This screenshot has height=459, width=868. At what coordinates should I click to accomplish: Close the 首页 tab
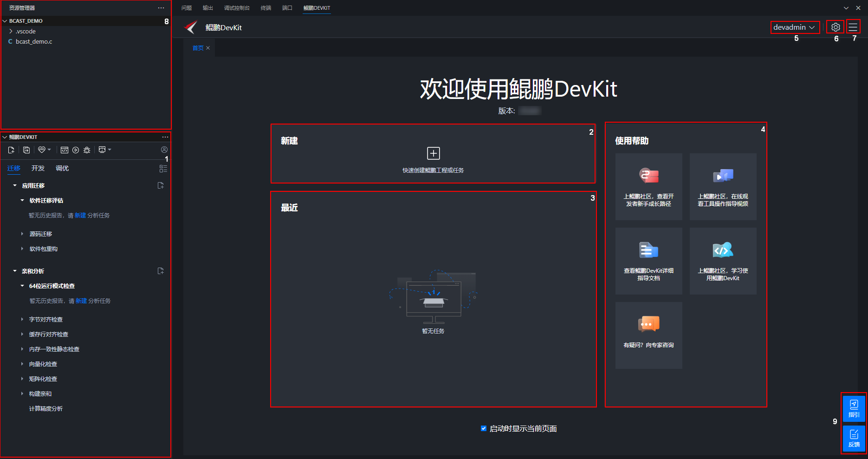pyautogui.click(x=208, y=48)
